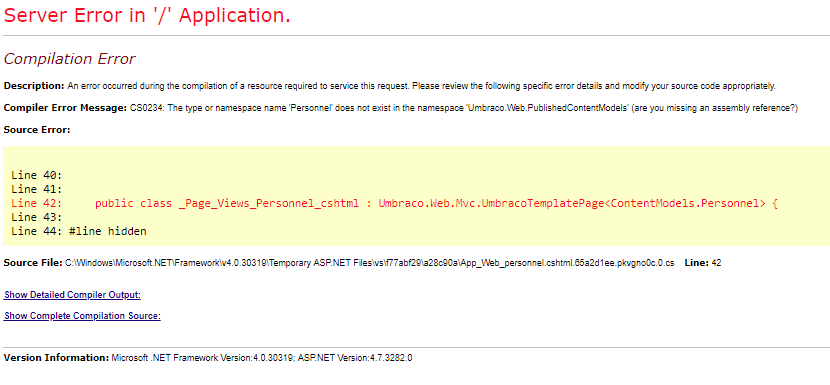Click the Line 41 code row
The height and width of the screenshot is (385, 830).
pyautogui.click(x=37, y=189)
